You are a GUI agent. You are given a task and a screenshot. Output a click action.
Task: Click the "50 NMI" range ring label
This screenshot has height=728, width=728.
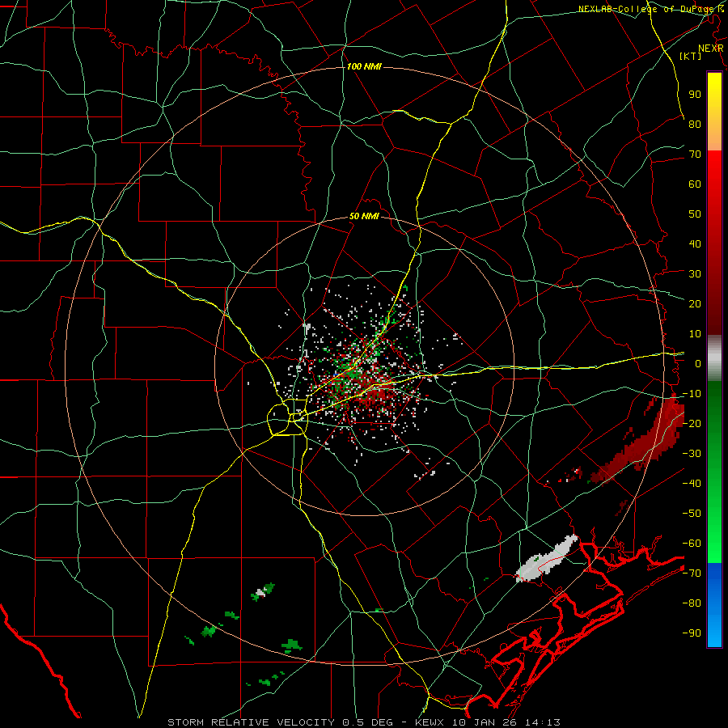(364, 216)
